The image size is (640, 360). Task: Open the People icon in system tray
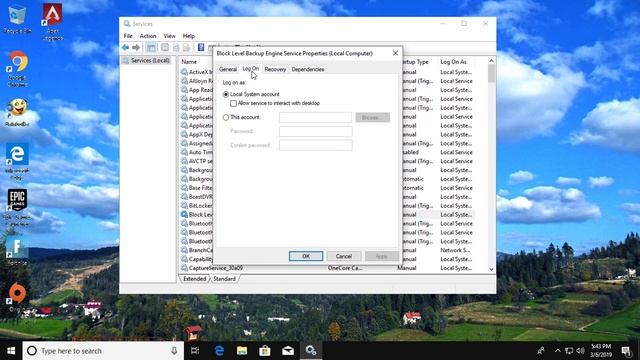541,351
